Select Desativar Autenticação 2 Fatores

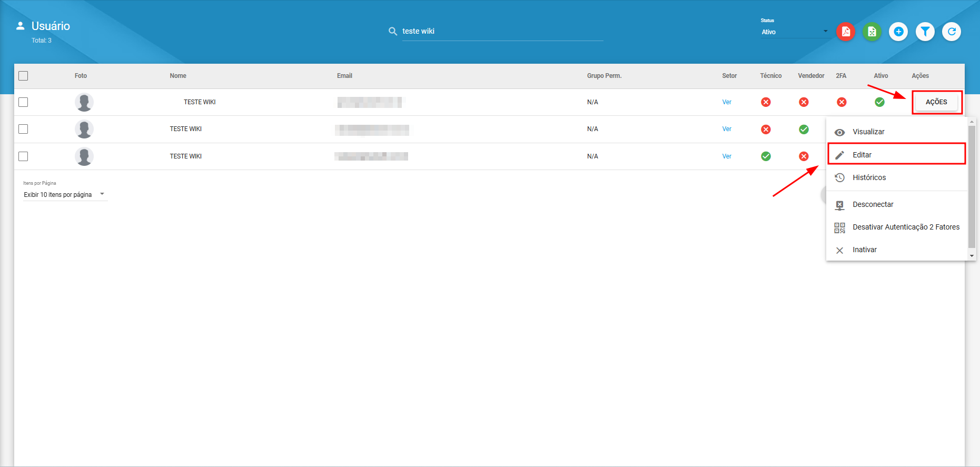coord(897,227)
